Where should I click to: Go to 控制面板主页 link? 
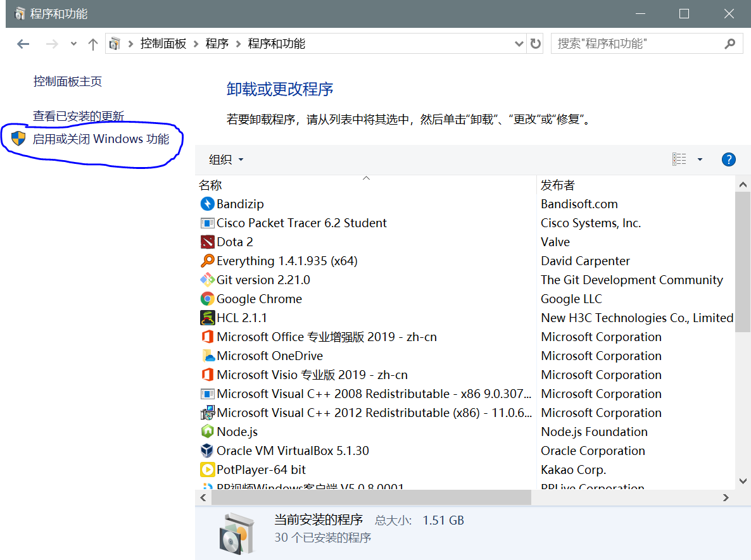point(68,81)
